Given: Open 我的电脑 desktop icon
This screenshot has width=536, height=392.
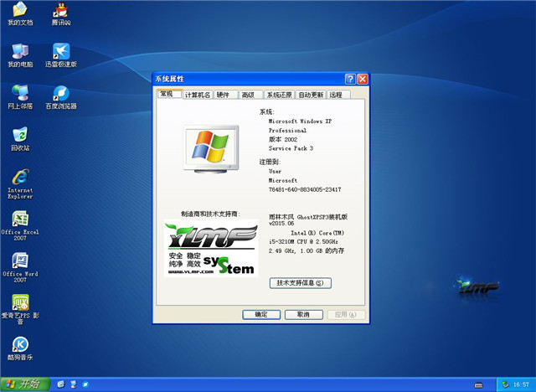Looking at the screenshot, I should tap(19, 52).
